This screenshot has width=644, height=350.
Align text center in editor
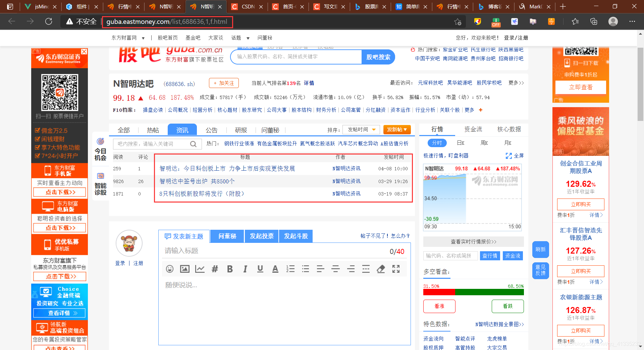(336, 269)
